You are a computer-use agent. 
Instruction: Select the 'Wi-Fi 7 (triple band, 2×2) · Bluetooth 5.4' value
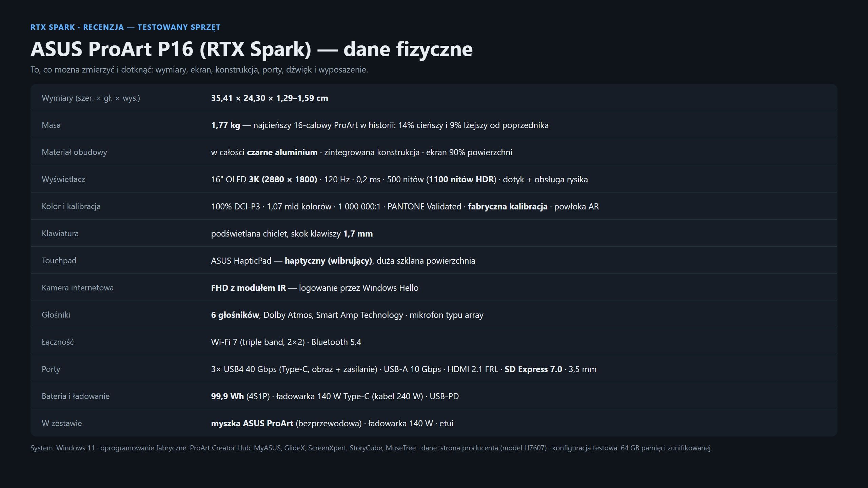286,342
